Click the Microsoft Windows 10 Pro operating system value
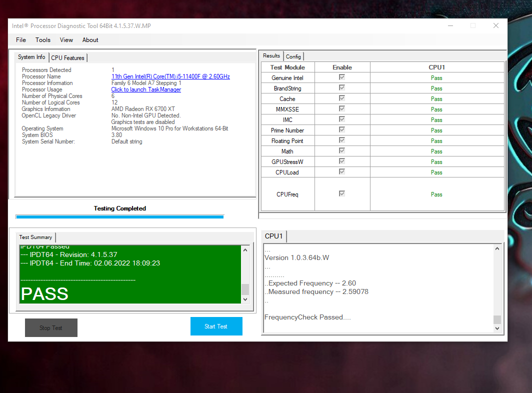 170,128
